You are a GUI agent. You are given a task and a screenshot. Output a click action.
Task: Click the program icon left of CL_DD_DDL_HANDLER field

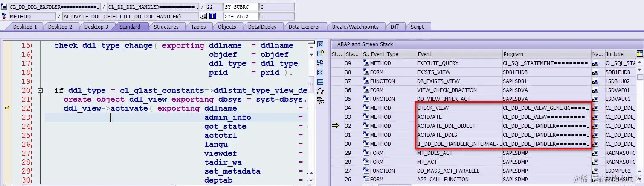[x=4, y=7]
